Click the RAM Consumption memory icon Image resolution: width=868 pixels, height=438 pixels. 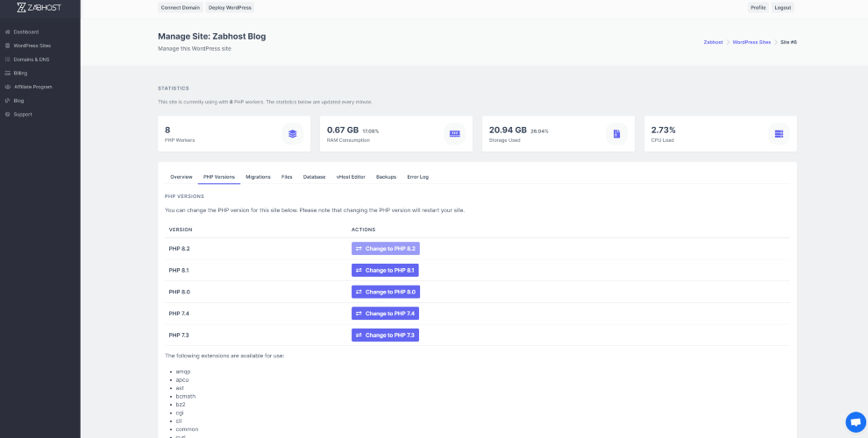(454, 134)
